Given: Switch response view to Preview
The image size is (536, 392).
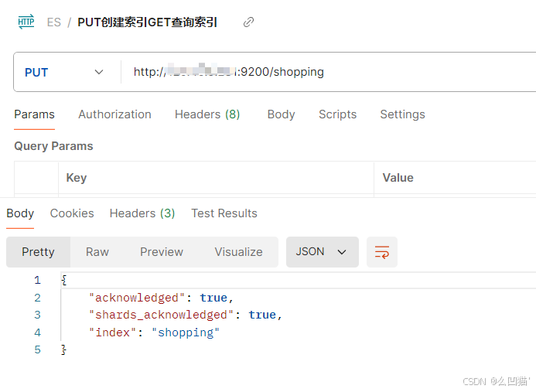Looking at the screenshot, I should click(162, 252).
